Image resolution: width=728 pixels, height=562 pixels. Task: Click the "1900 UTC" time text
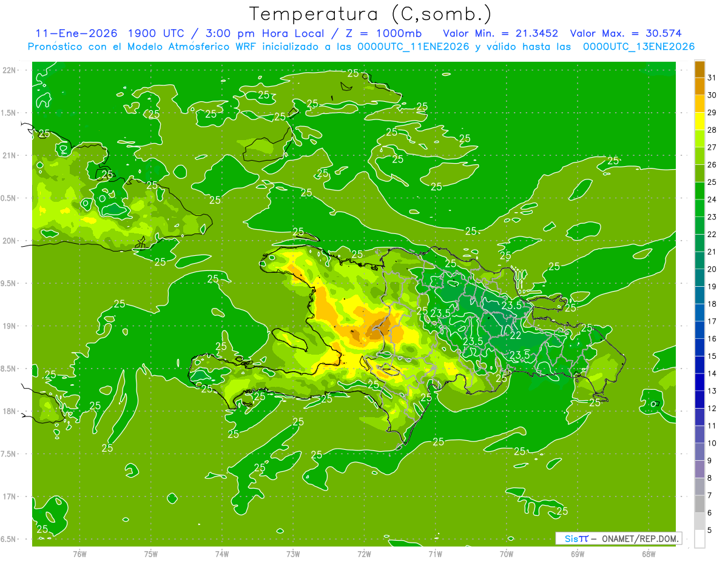click(156, 33)
